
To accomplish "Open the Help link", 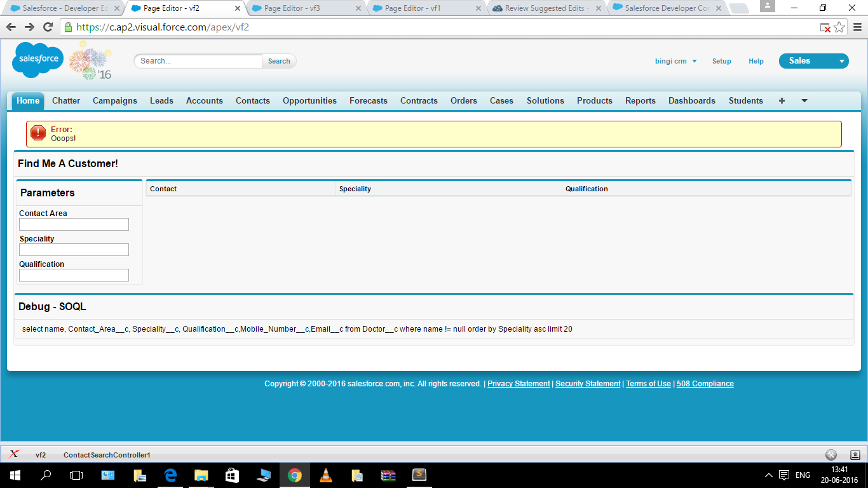I will [x=756, y=61].
